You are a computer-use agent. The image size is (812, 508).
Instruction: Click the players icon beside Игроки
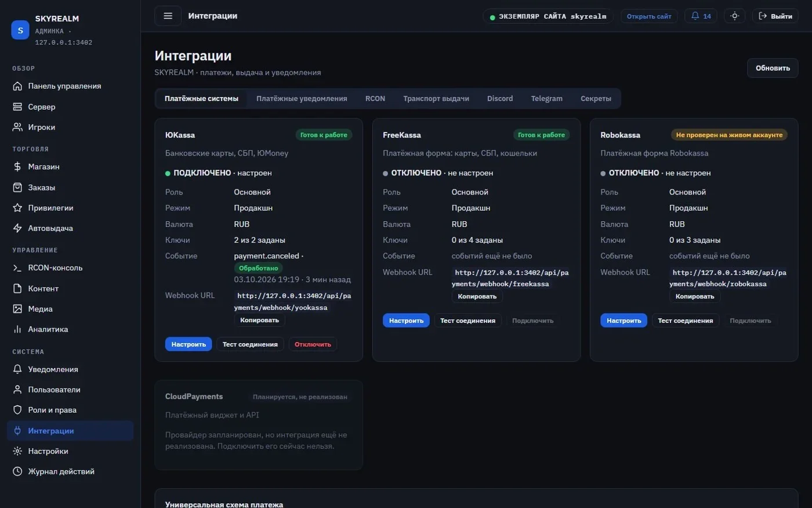pos(17,127)
